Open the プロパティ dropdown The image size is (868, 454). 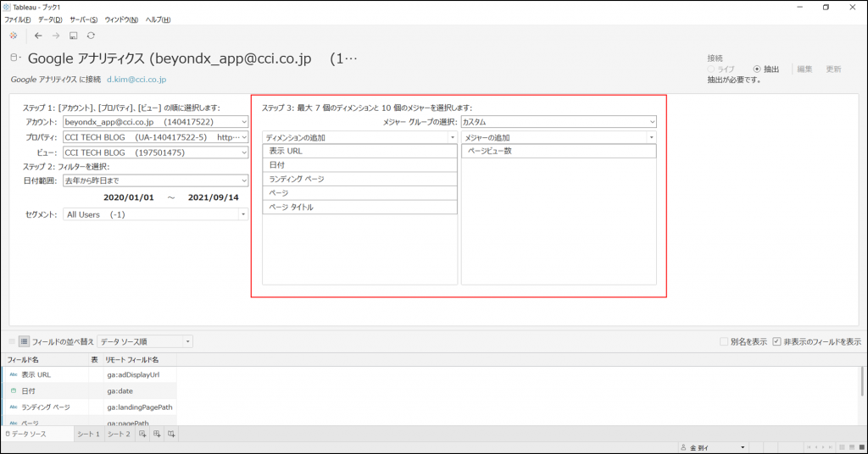156,137
